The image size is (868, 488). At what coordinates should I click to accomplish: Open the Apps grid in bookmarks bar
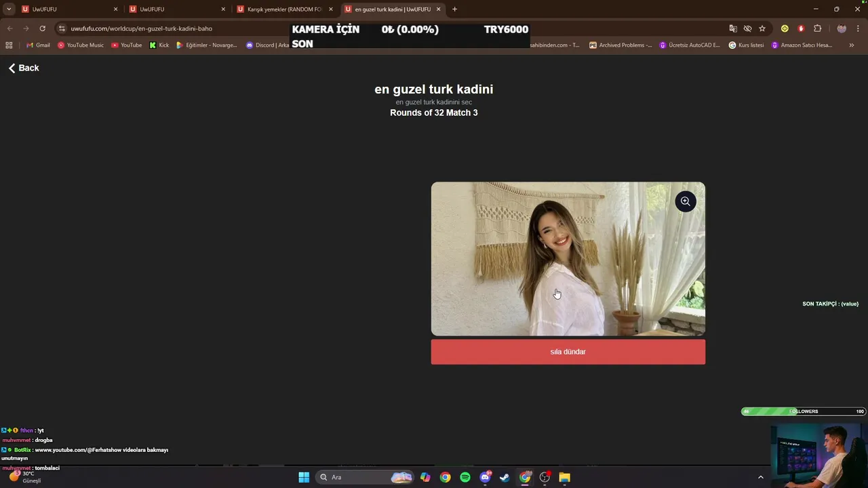[9, 45]
